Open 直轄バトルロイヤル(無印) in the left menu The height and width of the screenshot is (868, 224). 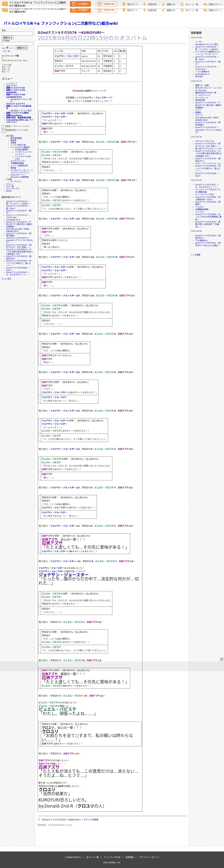[x=17, y=113]
